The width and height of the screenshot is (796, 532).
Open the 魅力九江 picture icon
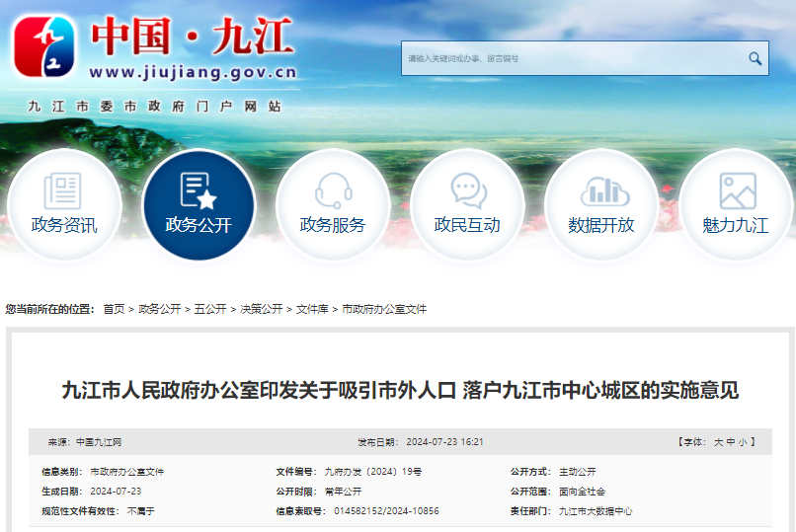736,191
